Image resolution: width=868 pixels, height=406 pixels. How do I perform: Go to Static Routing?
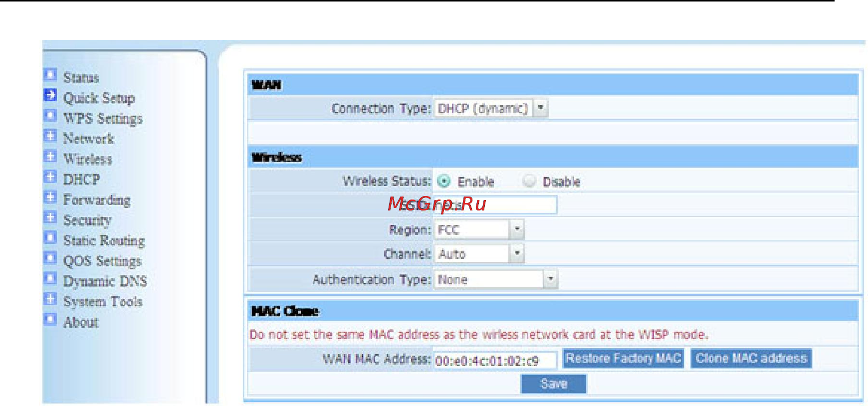(104, 241)
